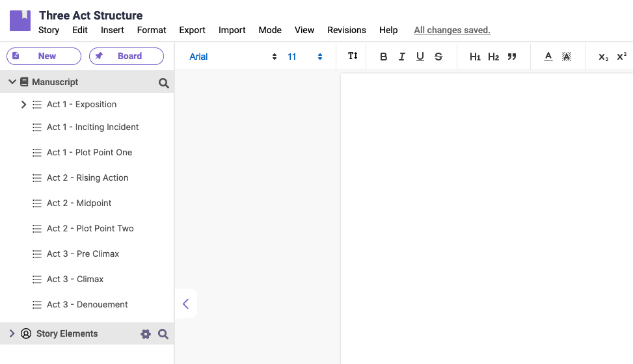Screen dimensions: 633x364
Task: Click the Three Act Structure title
Action: click(90, 16)
